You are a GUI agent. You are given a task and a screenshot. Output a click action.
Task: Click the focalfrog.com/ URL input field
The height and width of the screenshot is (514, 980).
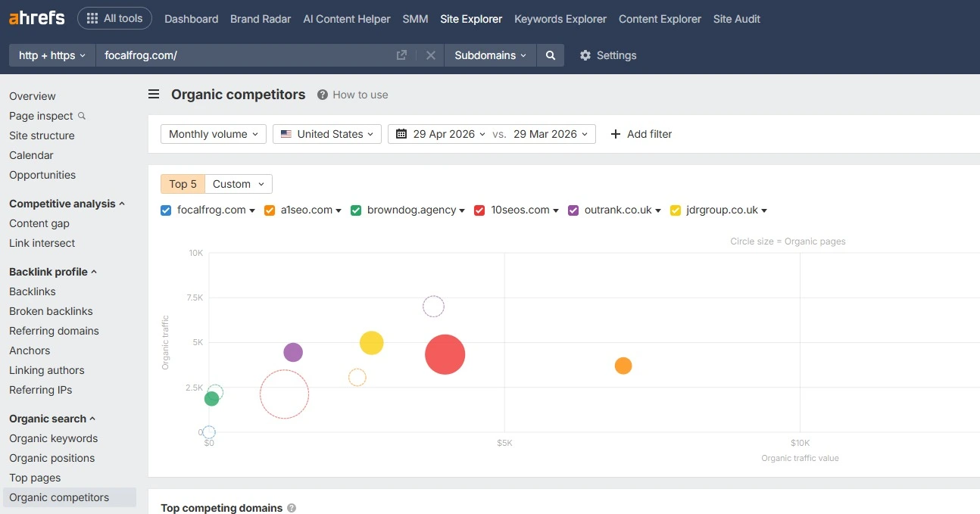click(x=245, y=55)
